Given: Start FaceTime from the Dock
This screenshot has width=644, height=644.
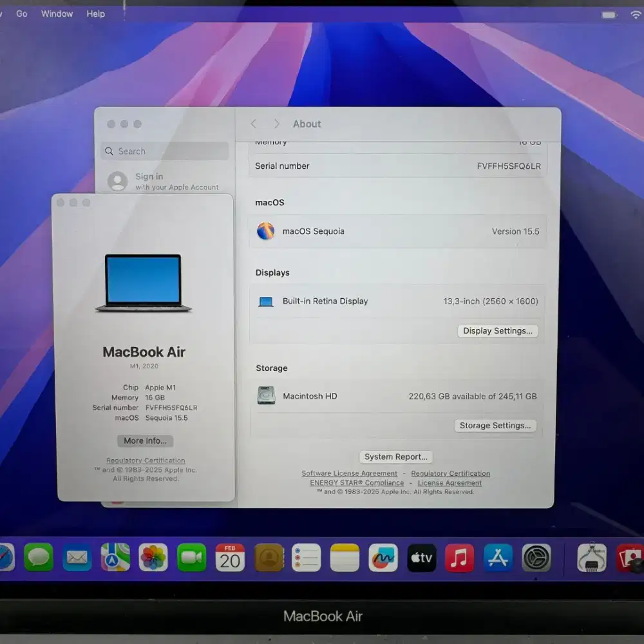Looking at the screenshot, I should point(192,557).
